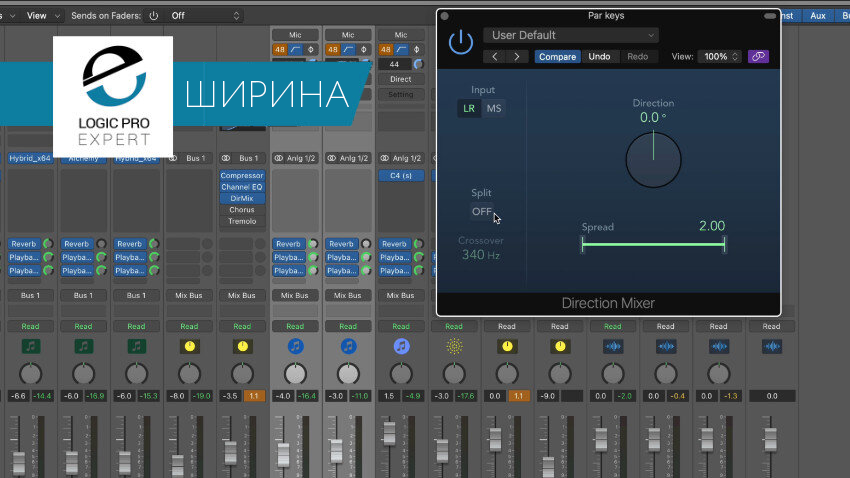The height and width of the screenshot is (478, 850).
Task: Click pan knob on the -4.0 channel
Action: point(295,374)
